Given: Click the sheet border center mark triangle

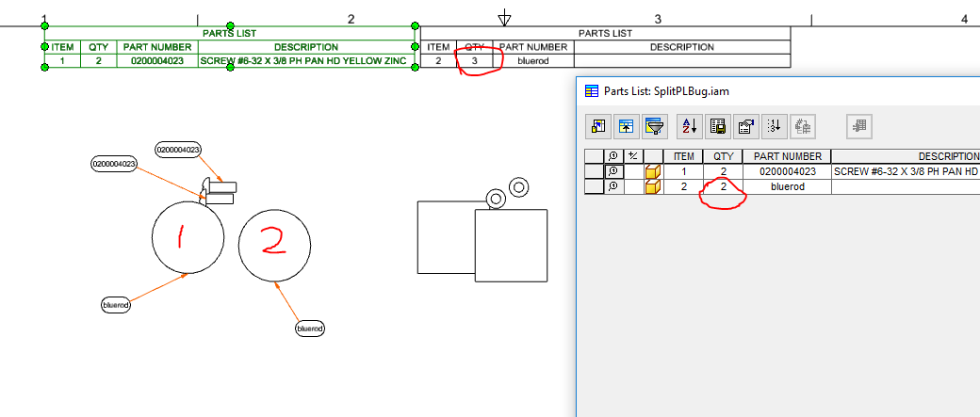Looking at the screenshot, I should tap(504, 20).
